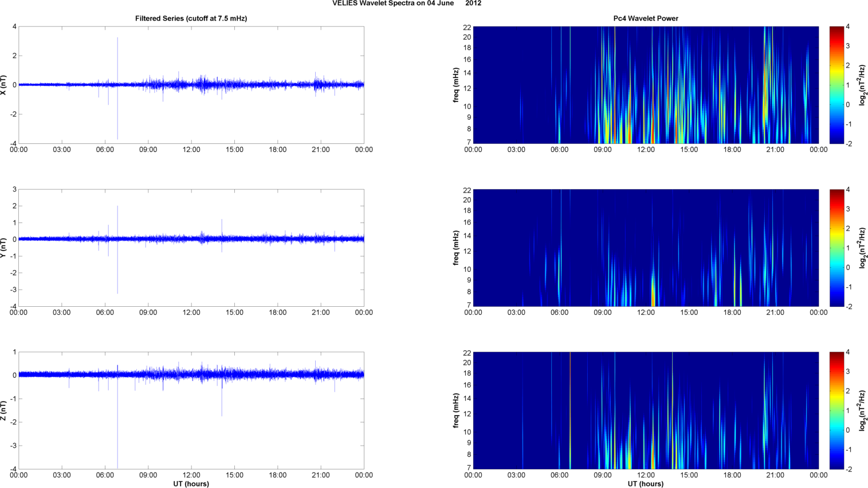This screenshot has height=488, width=868.
Task: Click '03:00' tick under the bottom spectrogram
Action: click(x=516, y=475)
